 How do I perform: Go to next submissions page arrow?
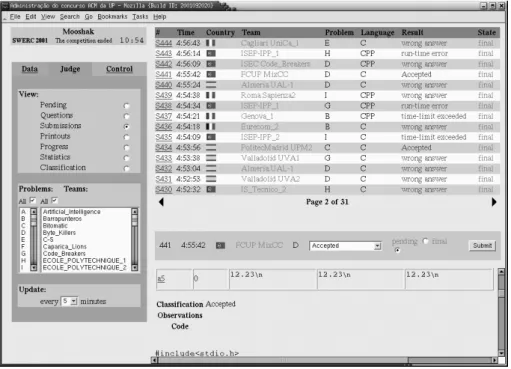point(494,202)
